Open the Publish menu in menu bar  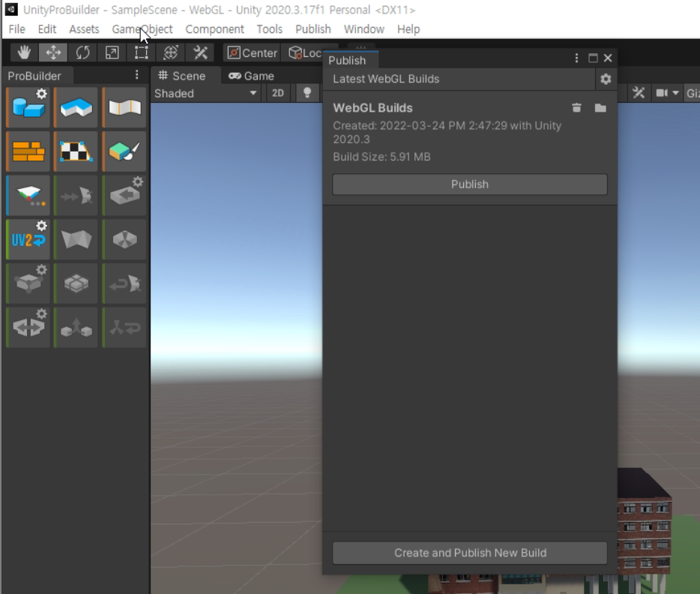click(x=313, y=29)
